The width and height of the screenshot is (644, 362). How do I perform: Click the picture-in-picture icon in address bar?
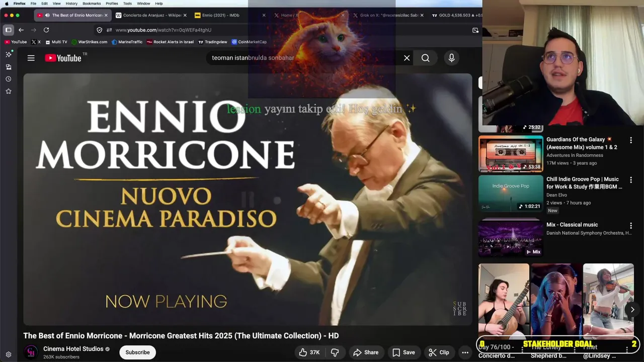point(475,30)
